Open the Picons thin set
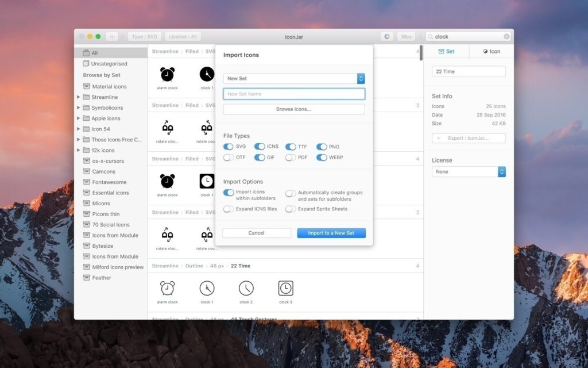This screenshot has height=368, width=588. point(106,214)
